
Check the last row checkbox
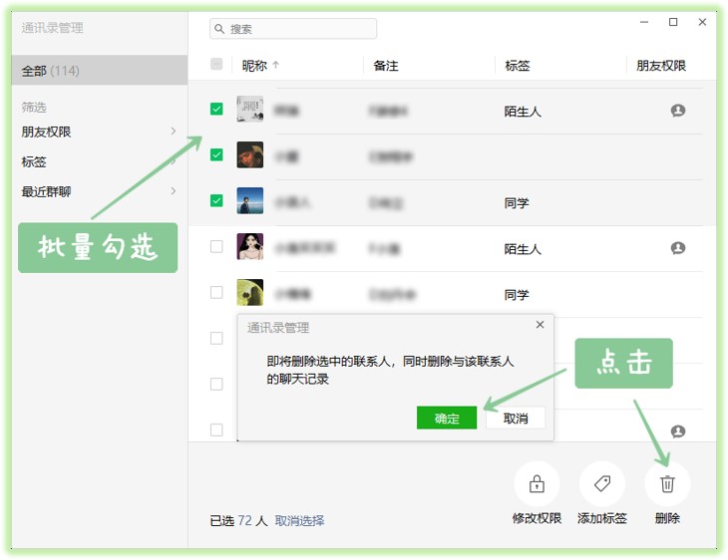click(216, 430)
